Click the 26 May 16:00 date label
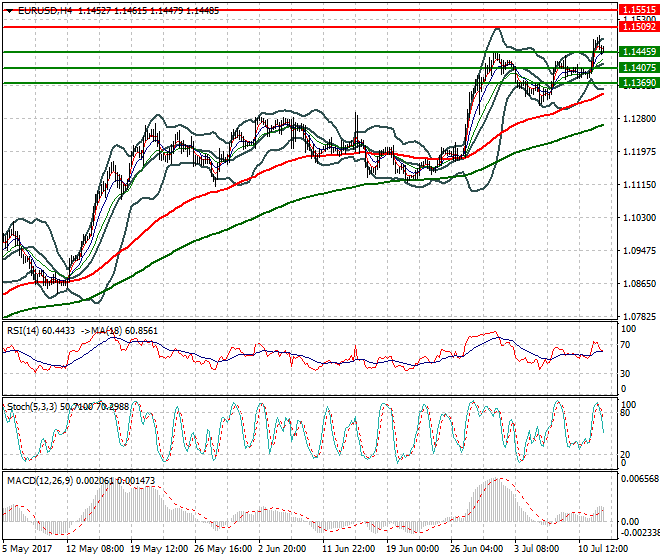The width and height of the screenshot is (660, 560). 223,549
